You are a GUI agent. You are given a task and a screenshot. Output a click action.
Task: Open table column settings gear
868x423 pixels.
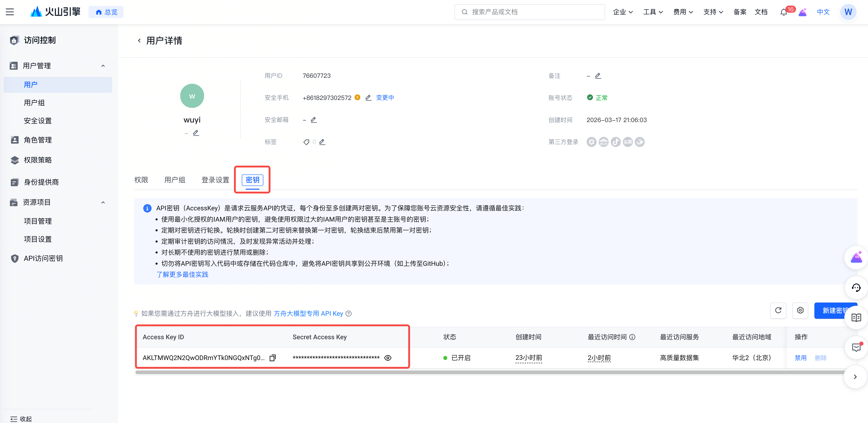800,310
